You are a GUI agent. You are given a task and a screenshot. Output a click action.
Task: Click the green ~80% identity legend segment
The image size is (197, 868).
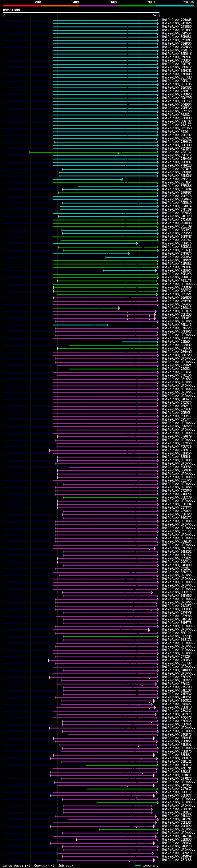click(x=137, y=6)
